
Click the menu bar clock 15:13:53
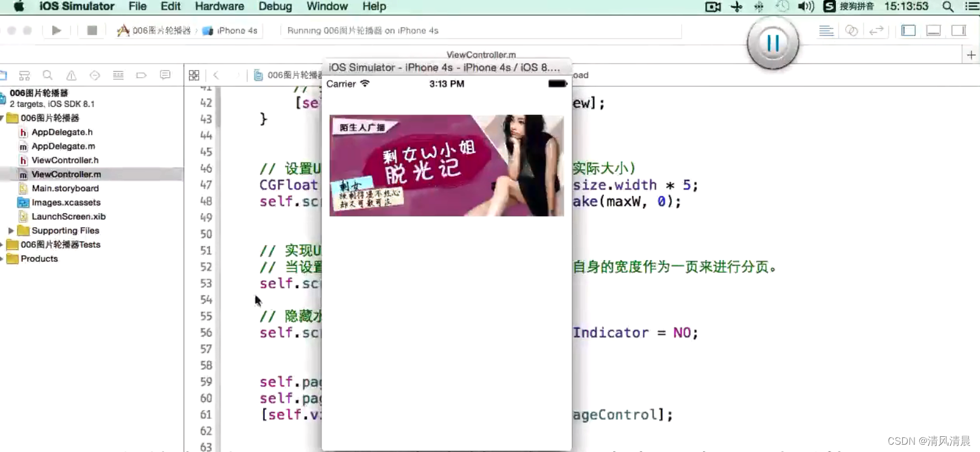(x=906, y=7)
